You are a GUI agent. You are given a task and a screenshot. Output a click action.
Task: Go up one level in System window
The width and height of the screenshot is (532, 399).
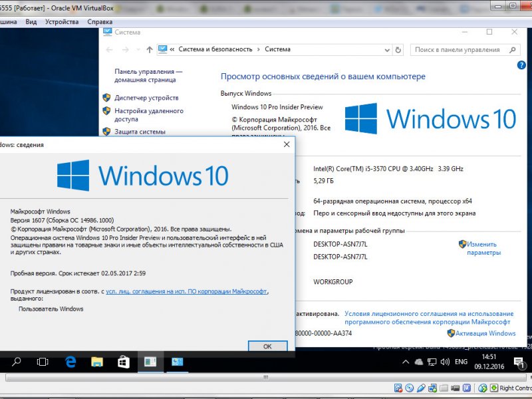coord(149,50)
